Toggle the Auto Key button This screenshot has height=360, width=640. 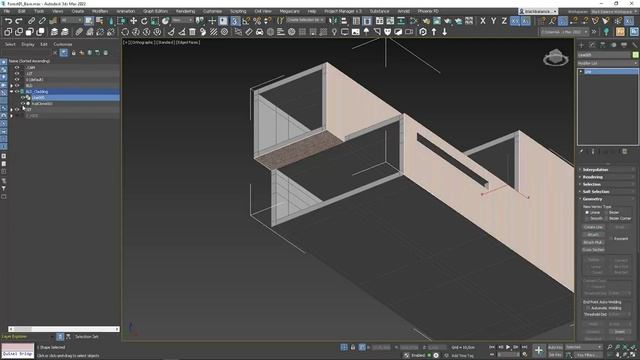555,347
